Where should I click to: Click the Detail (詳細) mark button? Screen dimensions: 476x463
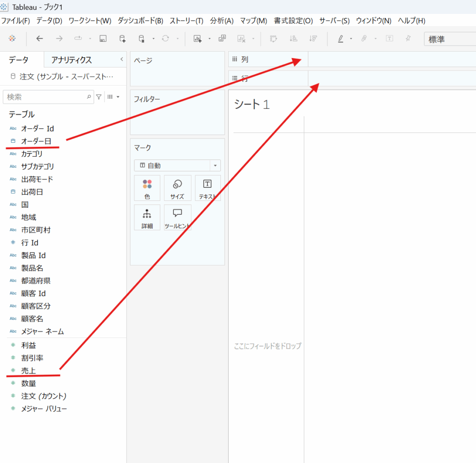coord(147,218)
